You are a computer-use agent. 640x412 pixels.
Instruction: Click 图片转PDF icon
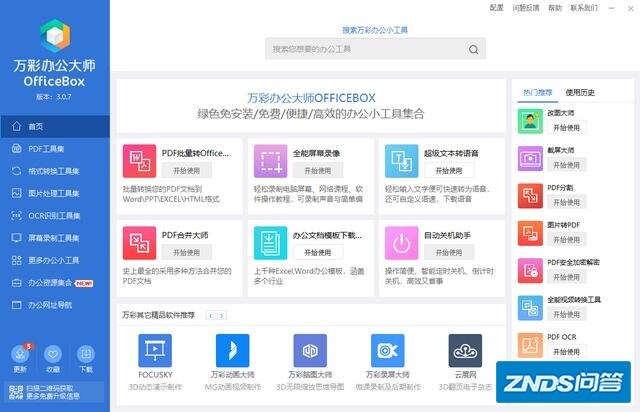click(x=530, y=233)
